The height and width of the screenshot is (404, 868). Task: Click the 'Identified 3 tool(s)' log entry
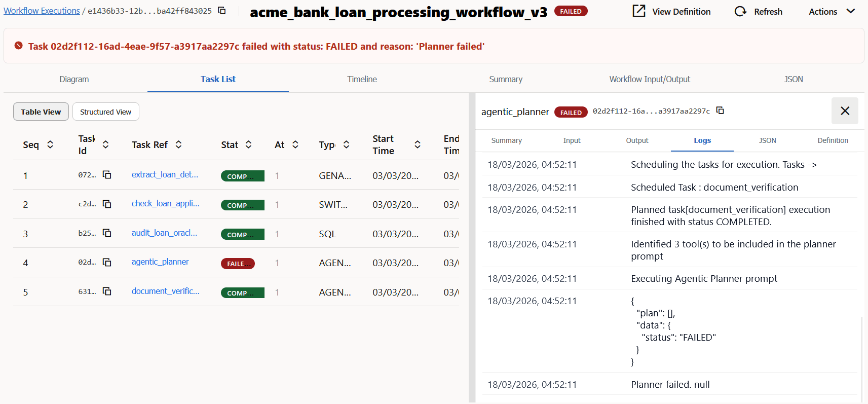(x=669, y=250)
